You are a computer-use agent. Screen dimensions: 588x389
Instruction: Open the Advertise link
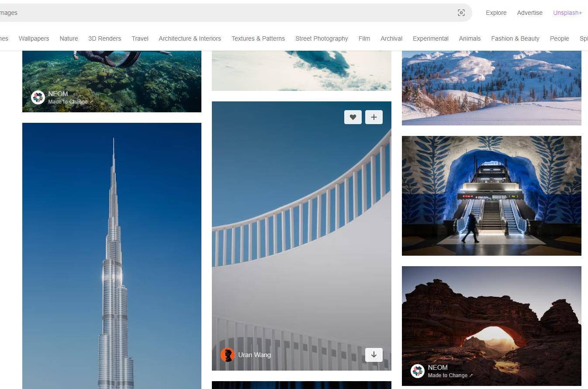coord(529,13)
